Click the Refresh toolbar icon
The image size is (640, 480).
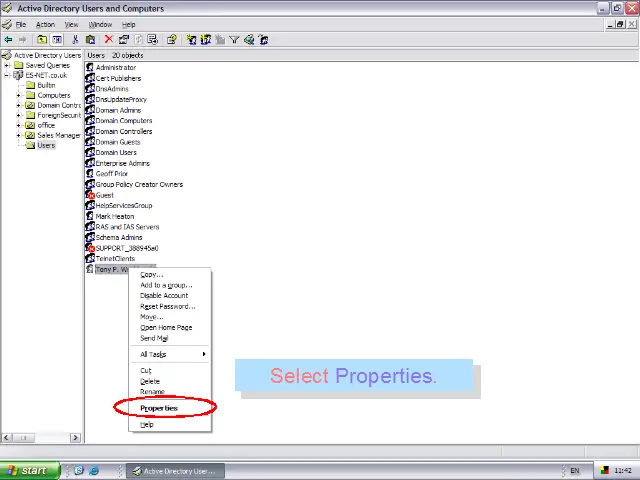138,40
